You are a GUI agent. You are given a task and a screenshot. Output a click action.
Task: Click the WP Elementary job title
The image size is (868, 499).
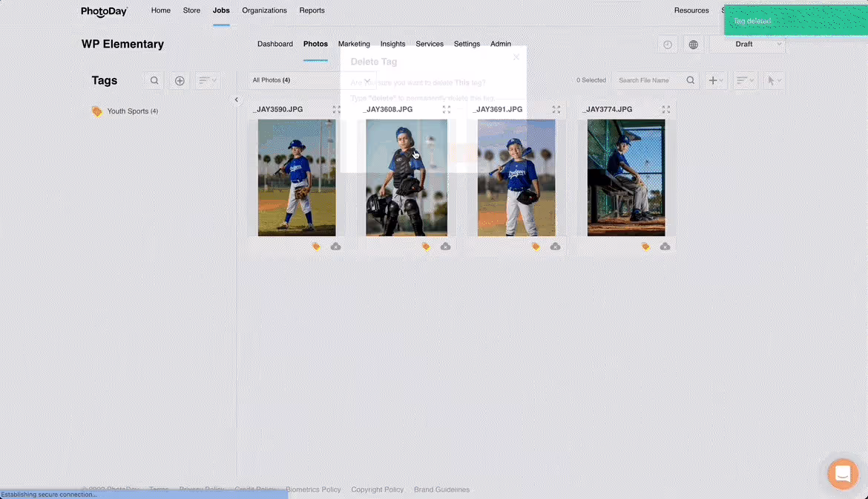pyautogui.click(x=122, y=45)
